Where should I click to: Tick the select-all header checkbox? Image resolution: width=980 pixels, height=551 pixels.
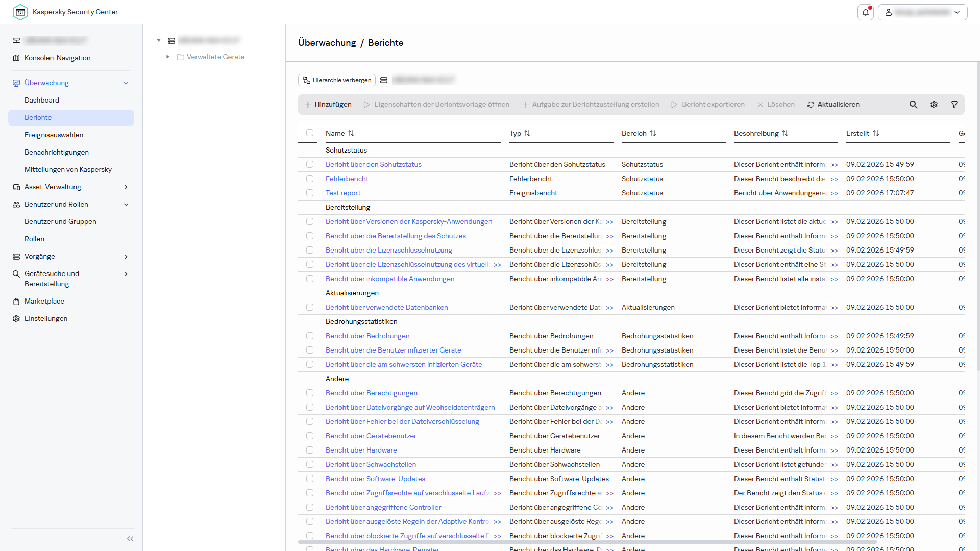pyautogui.click(x=310, y=133)
